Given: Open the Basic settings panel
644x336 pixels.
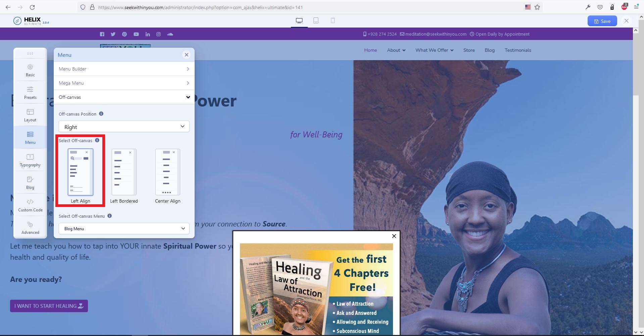Looking at the screenshot, I should pos(30,70).
